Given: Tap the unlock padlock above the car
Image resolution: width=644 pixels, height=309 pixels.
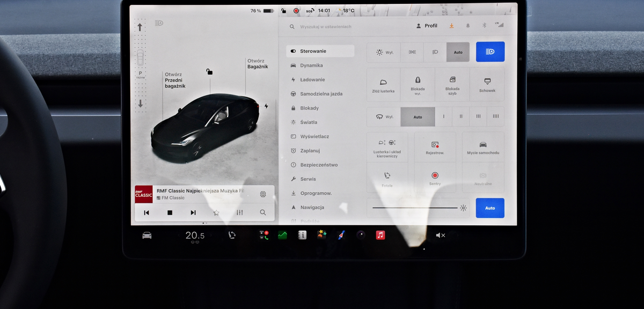Looking at the screenshot, I should point(209,71).
